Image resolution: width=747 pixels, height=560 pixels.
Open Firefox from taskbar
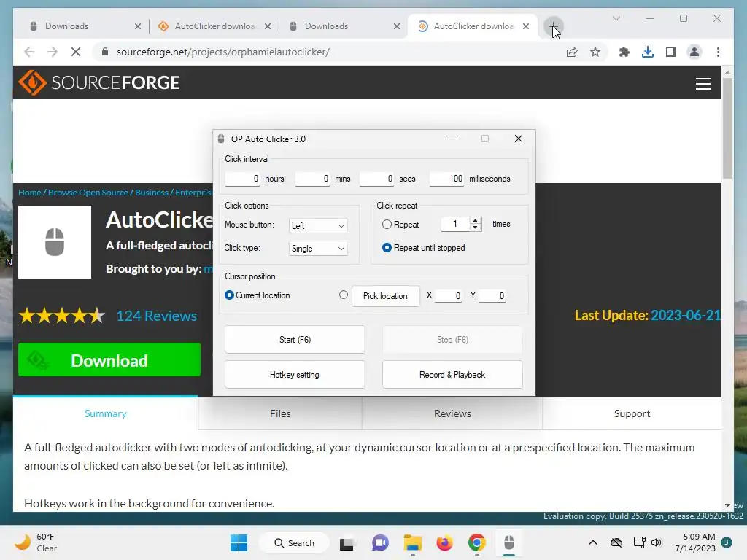coord(444,542)
